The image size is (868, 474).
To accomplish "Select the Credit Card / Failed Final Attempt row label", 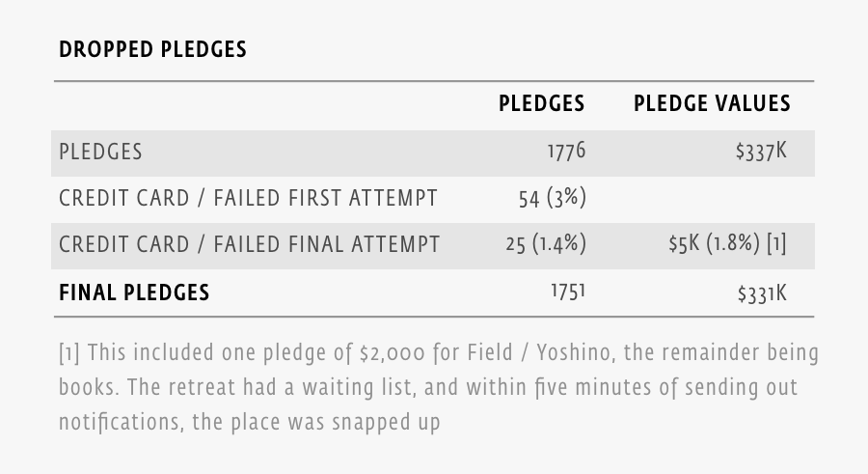I will 249,245.
